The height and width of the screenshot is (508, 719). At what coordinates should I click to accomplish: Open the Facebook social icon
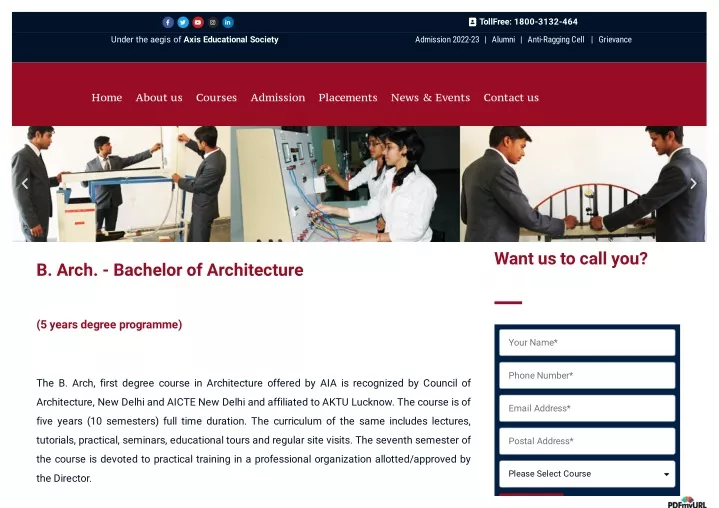tap(168, 22)
